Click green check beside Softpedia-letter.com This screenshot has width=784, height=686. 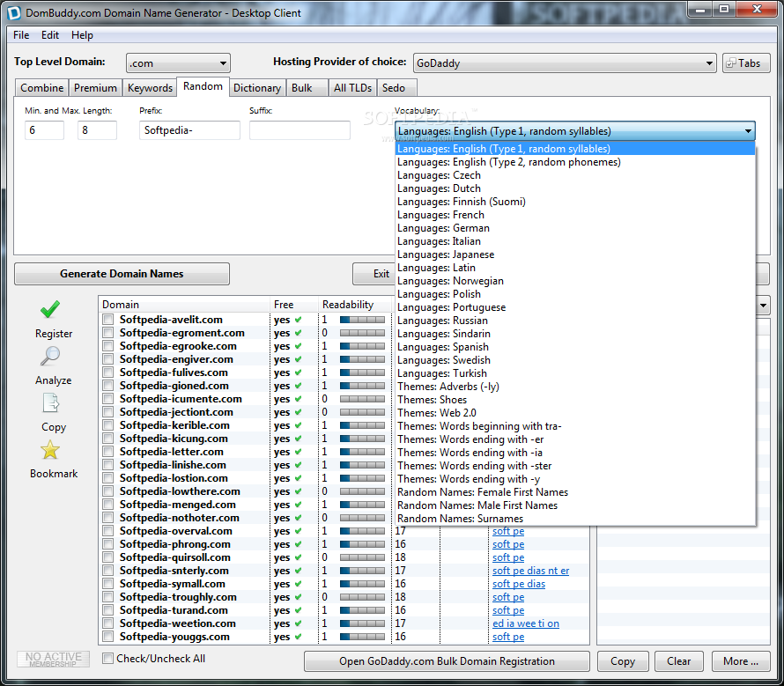(x=299, y=452)
